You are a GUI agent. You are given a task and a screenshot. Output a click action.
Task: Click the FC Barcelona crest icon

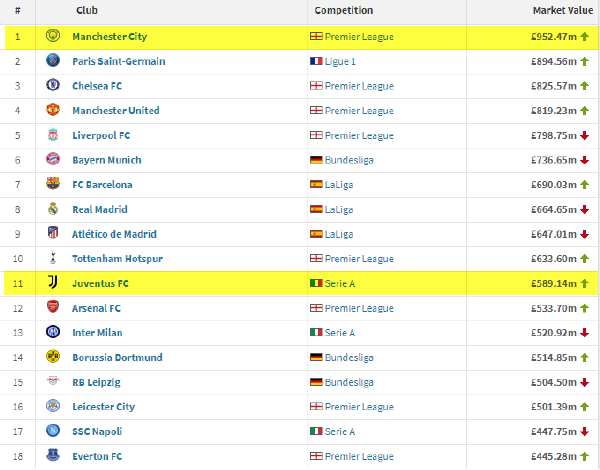53,184
